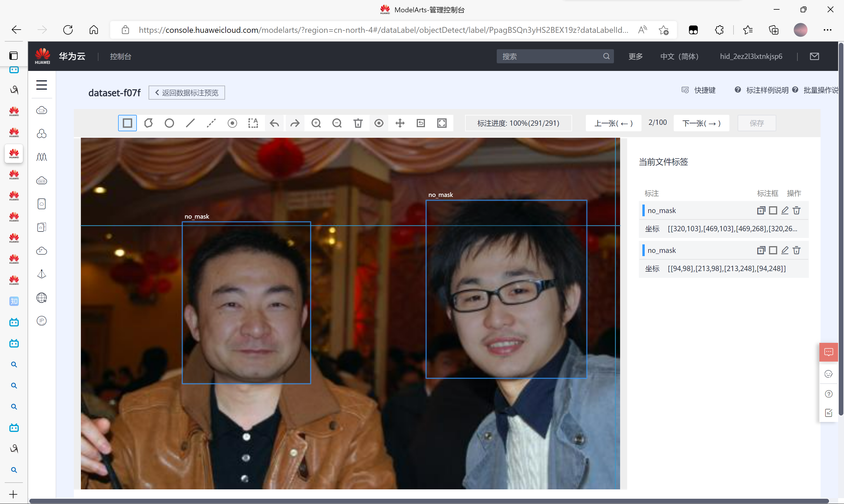Click the toolbar trash delete icon

point(358,123)
